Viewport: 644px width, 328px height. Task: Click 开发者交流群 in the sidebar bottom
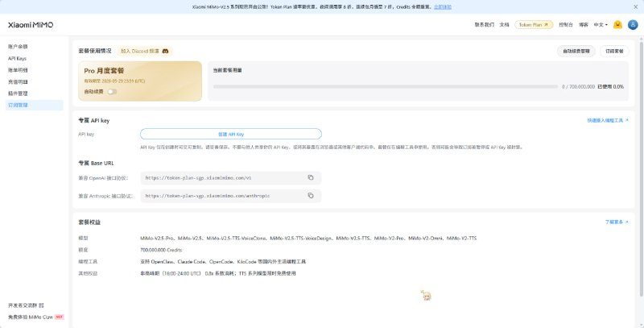click(x=23, y=305)
